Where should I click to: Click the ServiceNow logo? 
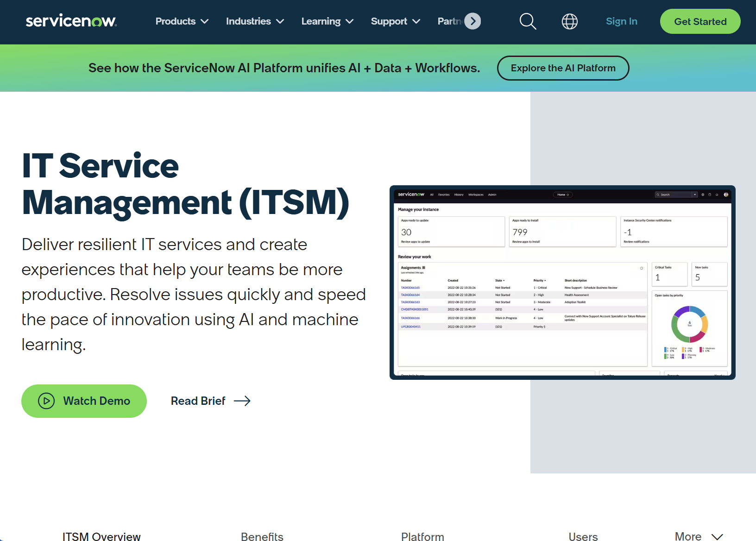click(x=71, y=21)
